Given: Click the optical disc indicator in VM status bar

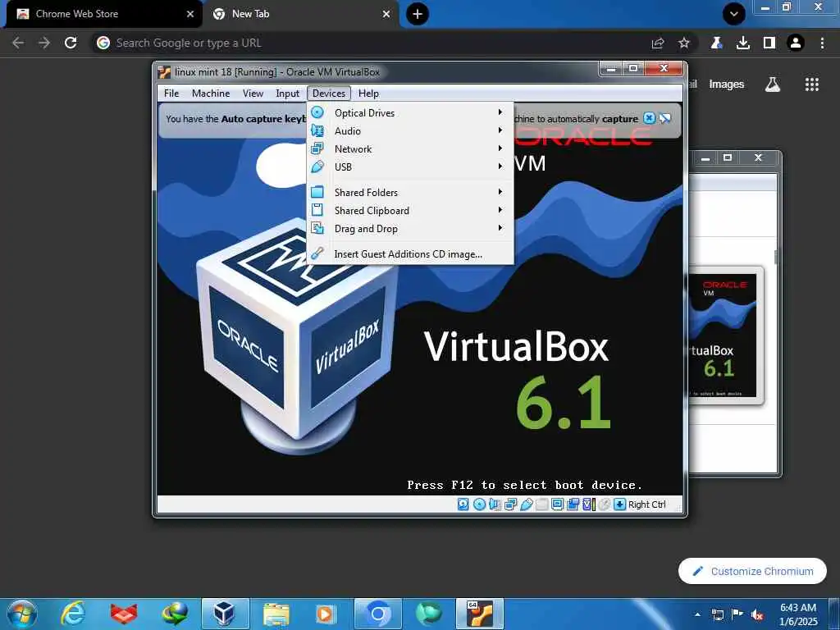Looking at the screenshot, I should coord(479,504).
